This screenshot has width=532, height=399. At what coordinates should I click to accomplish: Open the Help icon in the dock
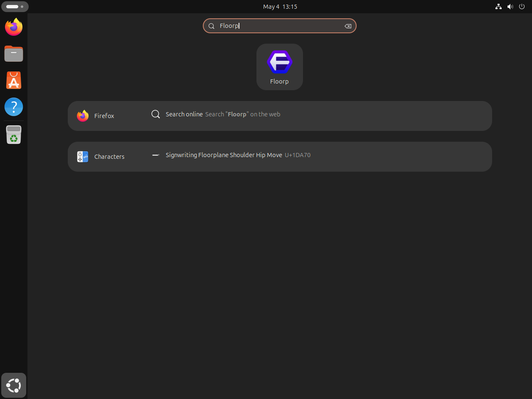coord(14,107)
